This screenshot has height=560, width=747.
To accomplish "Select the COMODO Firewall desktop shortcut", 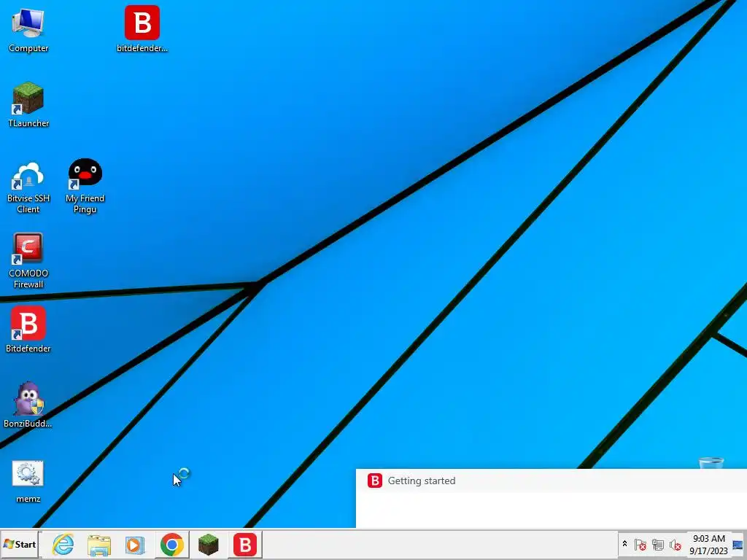I will pyautogui.click(x=28, y=260).
